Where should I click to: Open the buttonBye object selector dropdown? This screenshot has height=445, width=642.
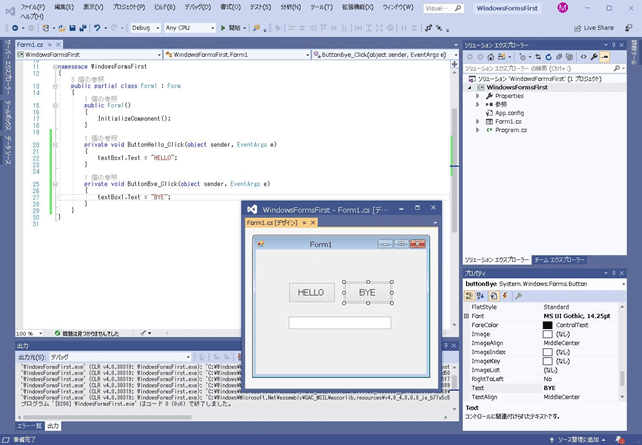[623, 284]
